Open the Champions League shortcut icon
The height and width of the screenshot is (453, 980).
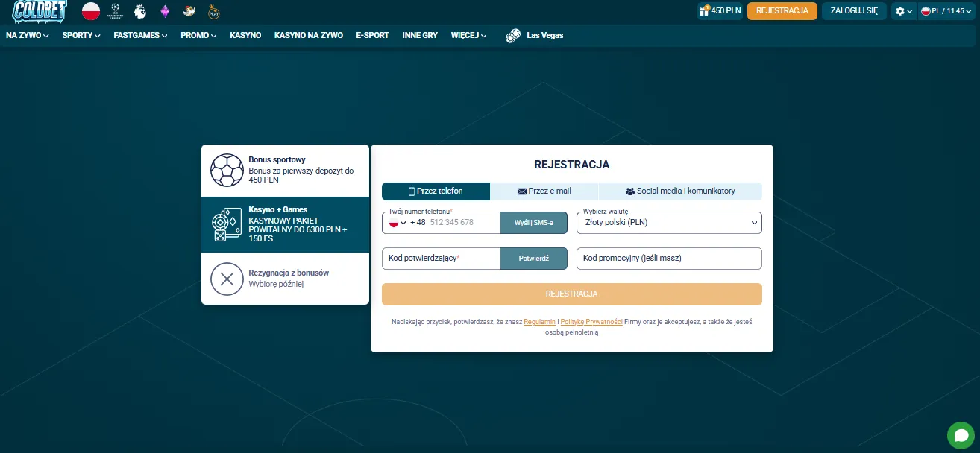coord(116,11)
